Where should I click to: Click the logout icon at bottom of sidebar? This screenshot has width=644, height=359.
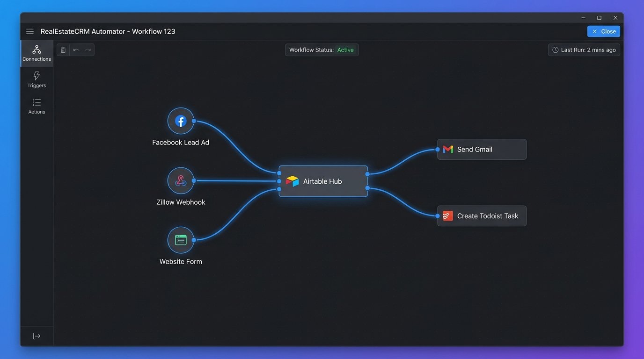37,336
